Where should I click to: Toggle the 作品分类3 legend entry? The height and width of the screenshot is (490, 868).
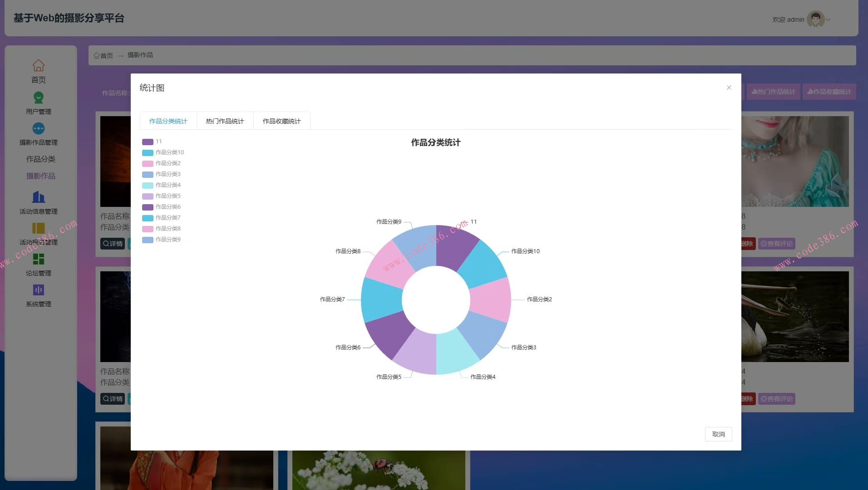tap(161, 174)
